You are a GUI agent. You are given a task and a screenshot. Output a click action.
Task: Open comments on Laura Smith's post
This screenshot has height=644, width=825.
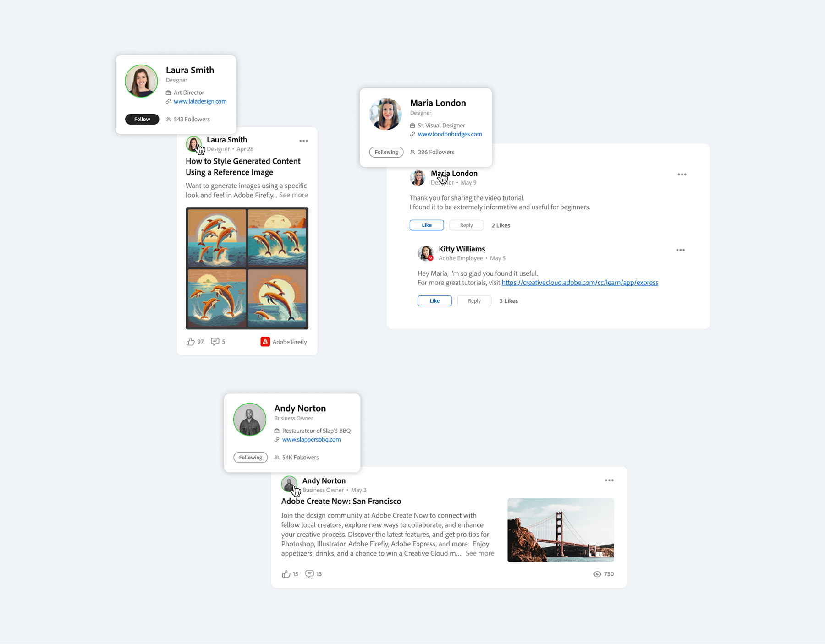click(x=214, y=342)
